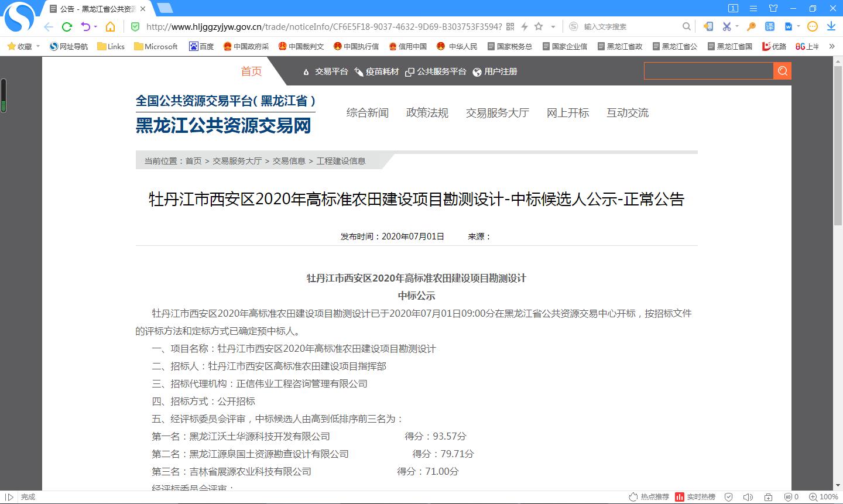This screenshot has height=504, width=843.
Task: Expand more bookmarks overflow chevron
Action: click(x=832, y=46)
